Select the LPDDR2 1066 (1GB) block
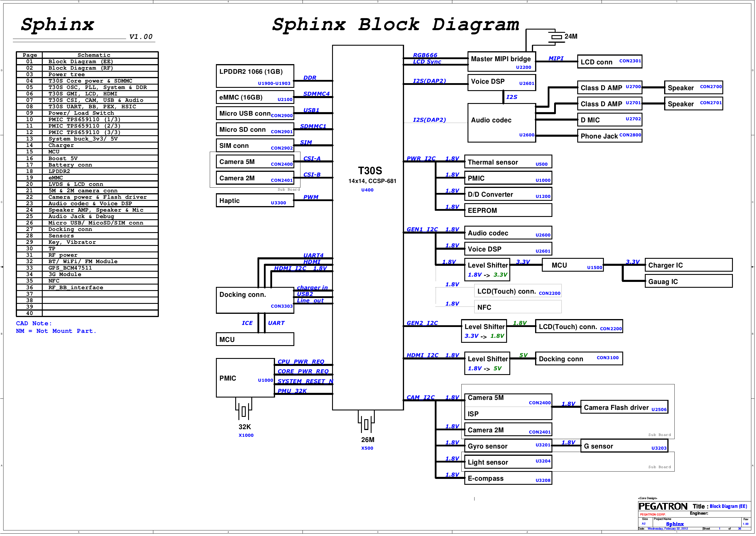 click(255, 76)
